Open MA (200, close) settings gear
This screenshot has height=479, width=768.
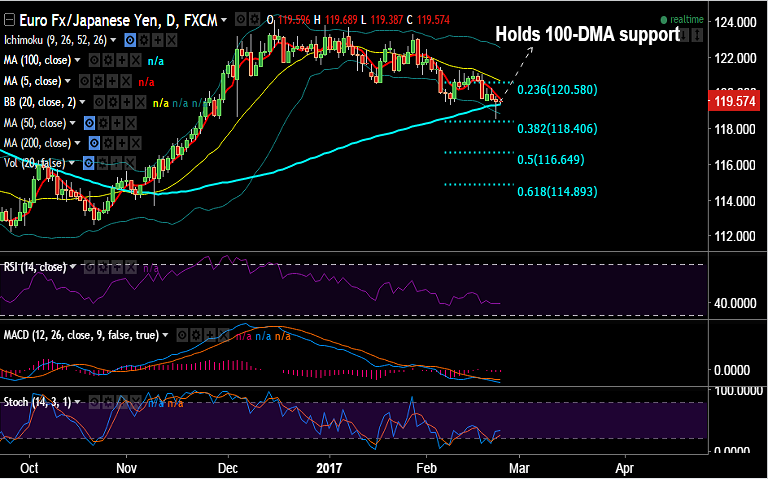coord(108,143)
